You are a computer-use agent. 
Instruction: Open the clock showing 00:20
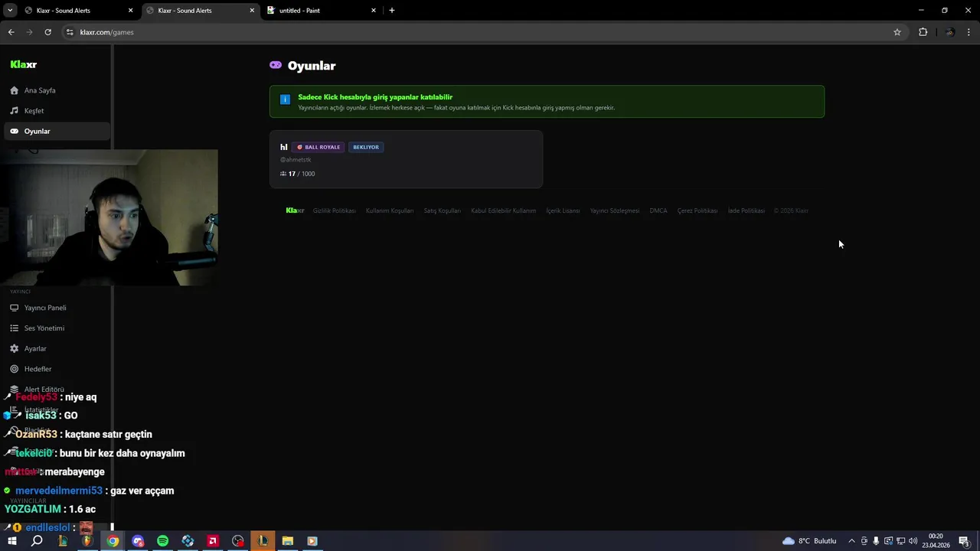pos(936,541)
